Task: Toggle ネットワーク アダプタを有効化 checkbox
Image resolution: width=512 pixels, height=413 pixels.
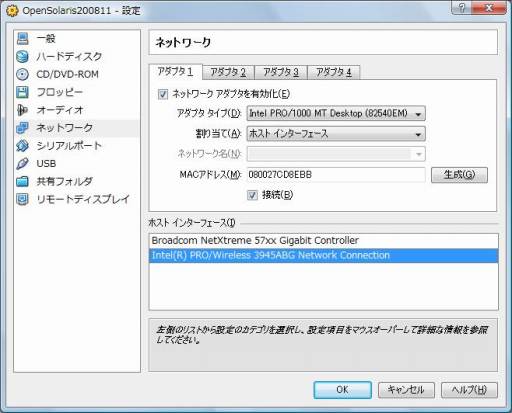Action: coord(163,94)
